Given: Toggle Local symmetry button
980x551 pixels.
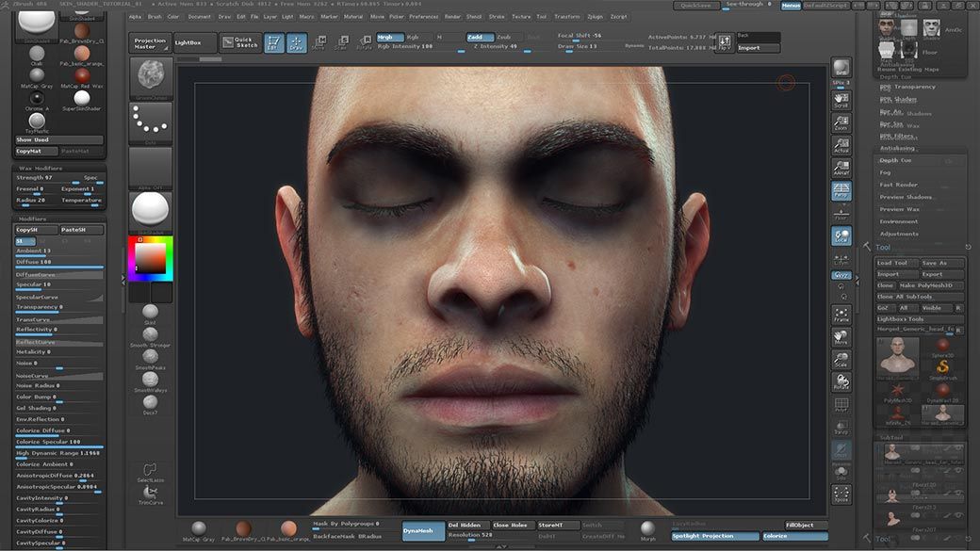Looking at the screenshot, I should click(841, 235).
